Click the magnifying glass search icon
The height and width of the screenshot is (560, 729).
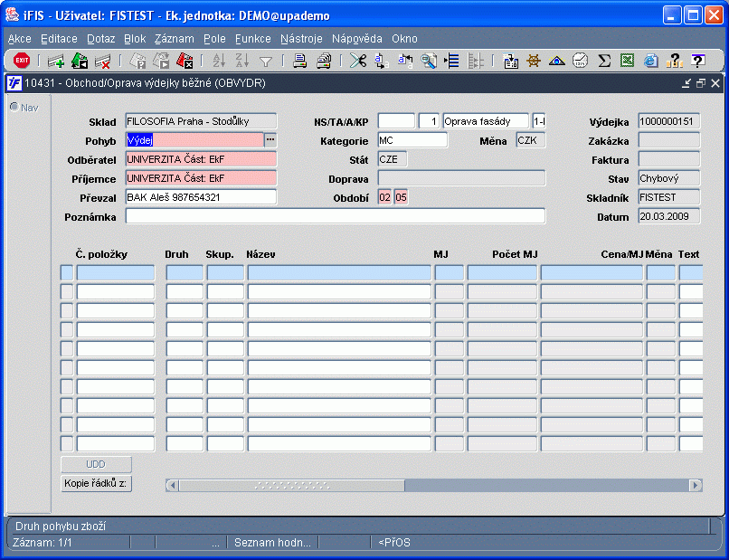[428, 61]
